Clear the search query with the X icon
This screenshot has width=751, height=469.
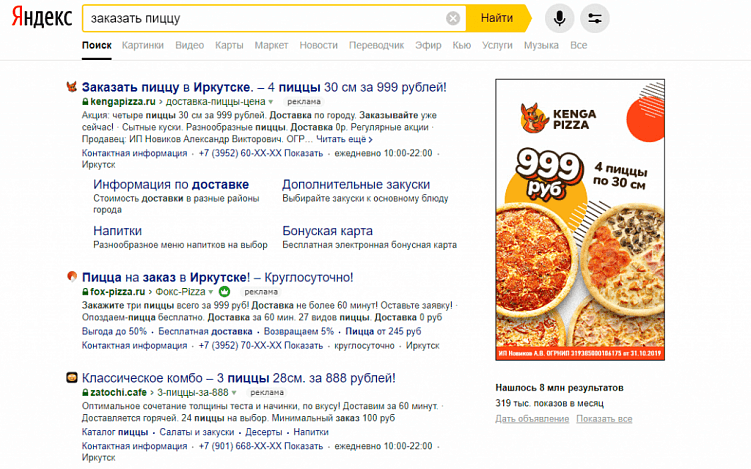coord(453,18)
